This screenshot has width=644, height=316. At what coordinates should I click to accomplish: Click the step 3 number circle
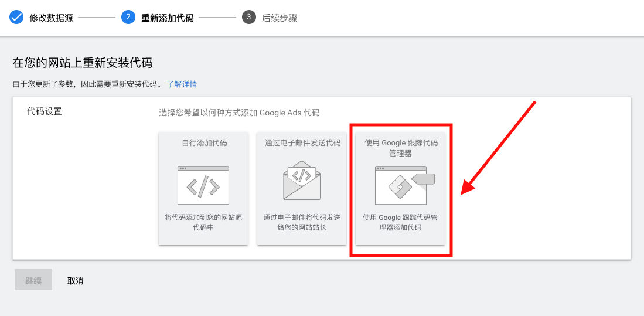(249, 17)
